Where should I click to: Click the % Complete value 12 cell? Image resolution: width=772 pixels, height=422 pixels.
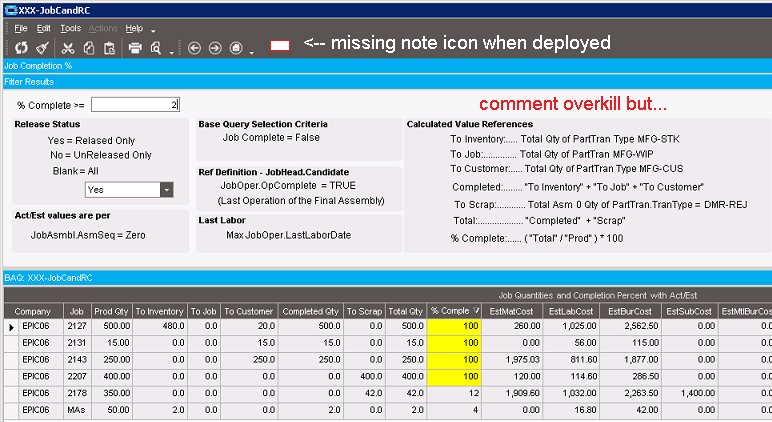click(x=454, y=393)
